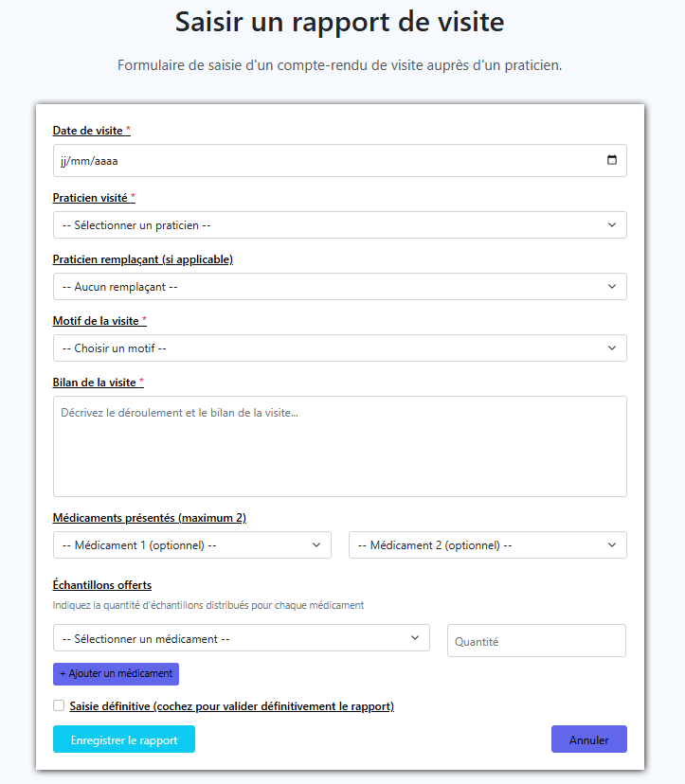Click the "Quantité" input field

point(535,640)
